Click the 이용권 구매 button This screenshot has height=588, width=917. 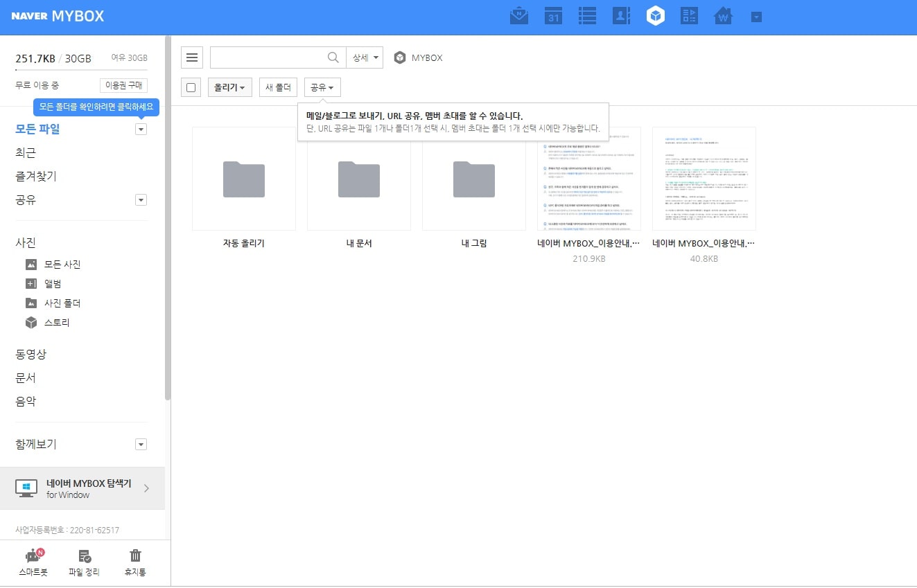point(123,85)
